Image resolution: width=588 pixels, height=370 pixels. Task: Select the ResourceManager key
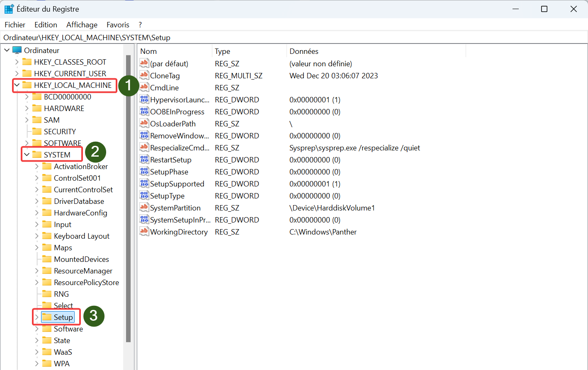(x=83, y=271)
